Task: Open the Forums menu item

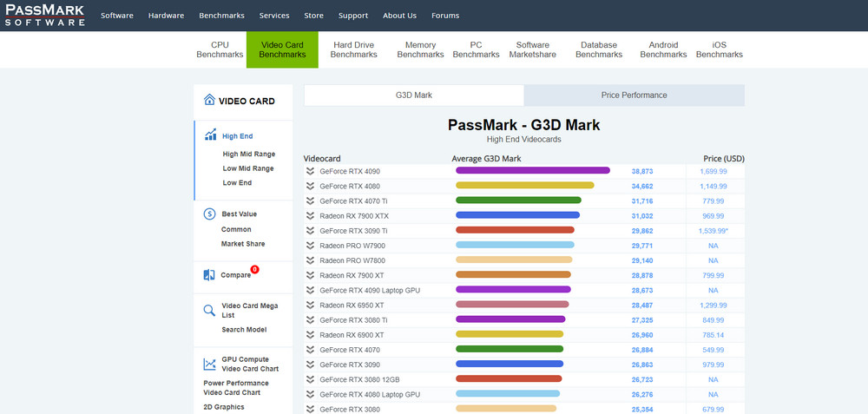Action: pos(445,16)
